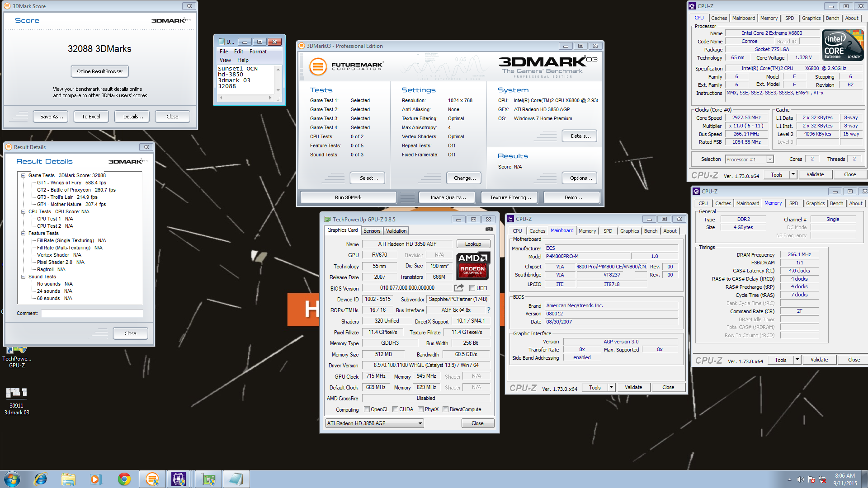Click the BIOS export share icon in GPU-Z
The height and width of the screenshot is (488, 868).
click(459, 288)
